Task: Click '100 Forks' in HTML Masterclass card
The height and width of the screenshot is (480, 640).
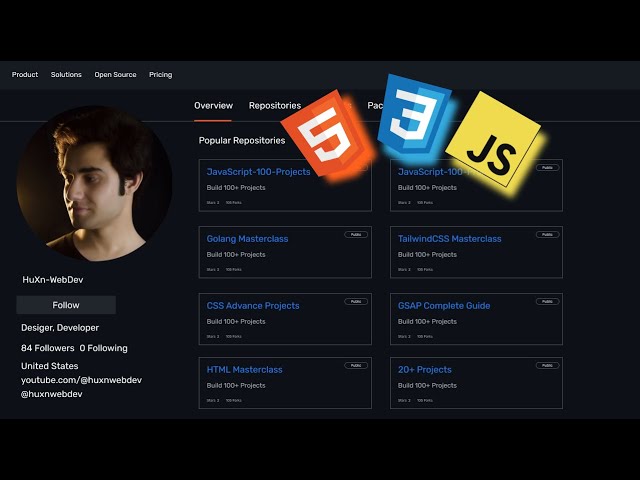Action: click(x=233, y=401)
